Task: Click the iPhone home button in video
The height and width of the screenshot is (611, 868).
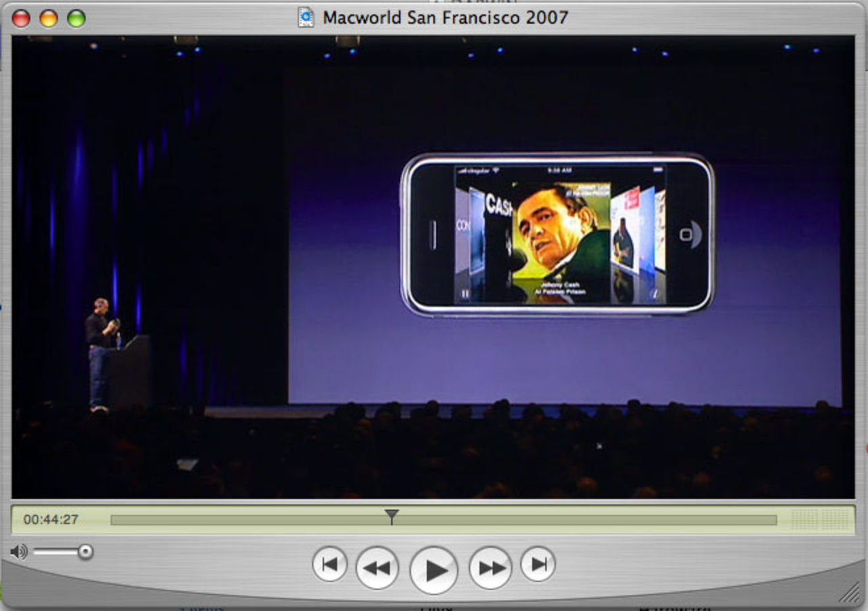Action: (x=686, y=235)
